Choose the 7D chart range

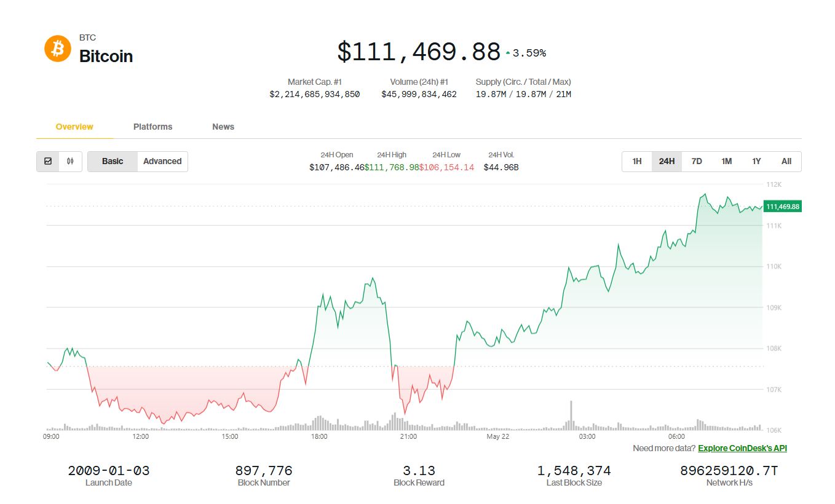pyautogui.click(x=697, y=162)
